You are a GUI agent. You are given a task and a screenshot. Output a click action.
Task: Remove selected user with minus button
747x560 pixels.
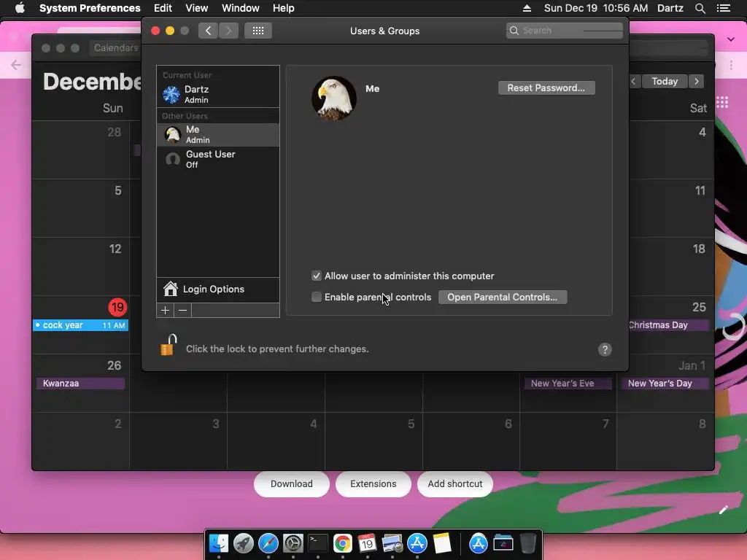[182, 311]
